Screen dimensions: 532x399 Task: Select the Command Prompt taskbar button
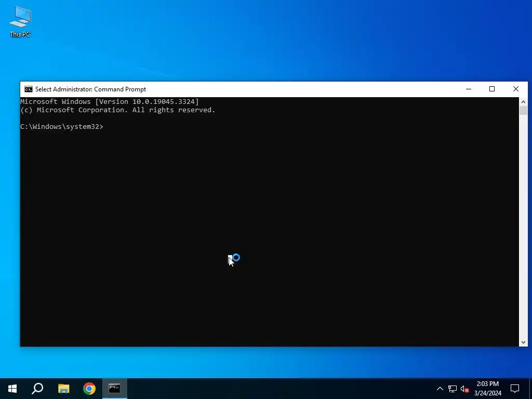click(115, 389)
